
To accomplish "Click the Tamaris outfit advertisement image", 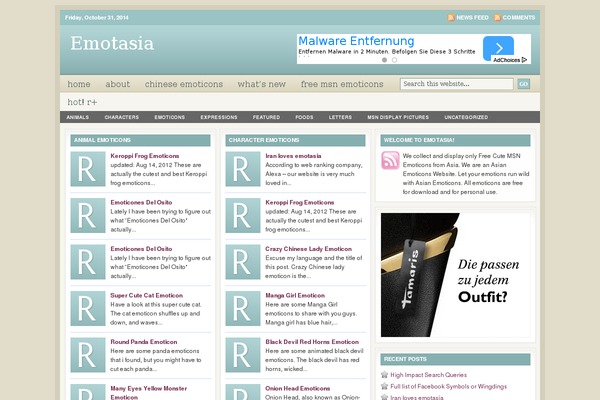I will 455,275.
